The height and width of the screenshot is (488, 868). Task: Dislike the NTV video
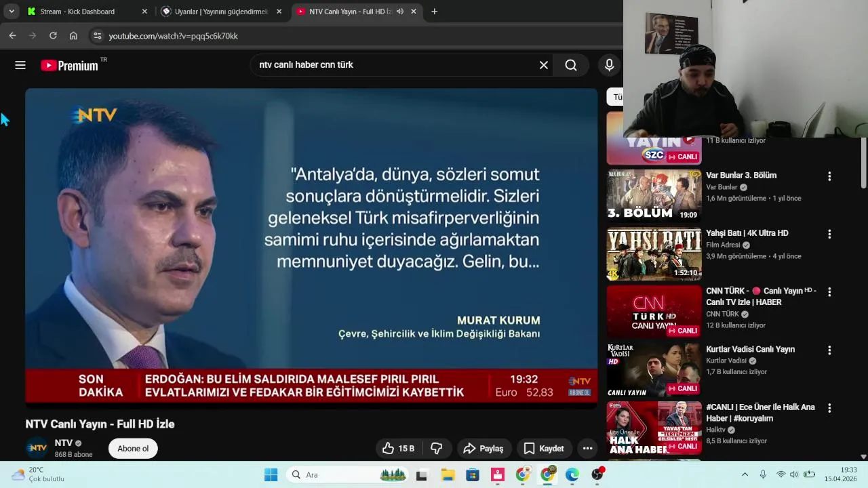(437, 448)
